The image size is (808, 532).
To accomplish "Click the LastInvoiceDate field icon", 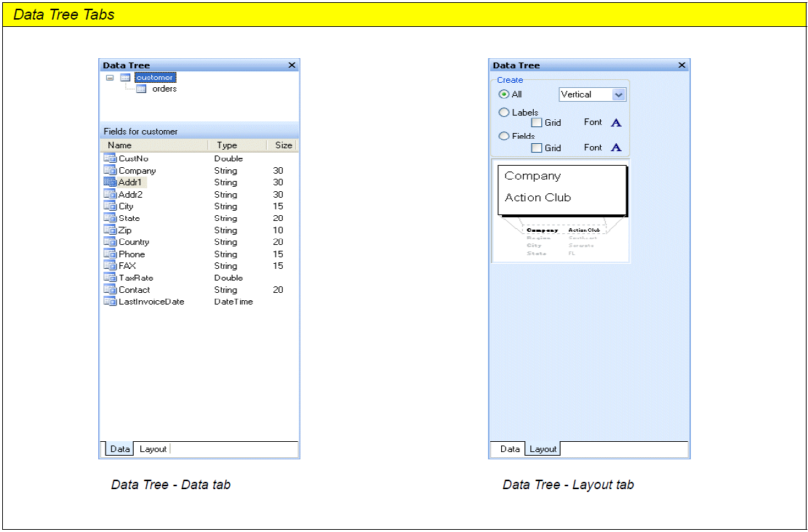I will (x=110, y=302).
